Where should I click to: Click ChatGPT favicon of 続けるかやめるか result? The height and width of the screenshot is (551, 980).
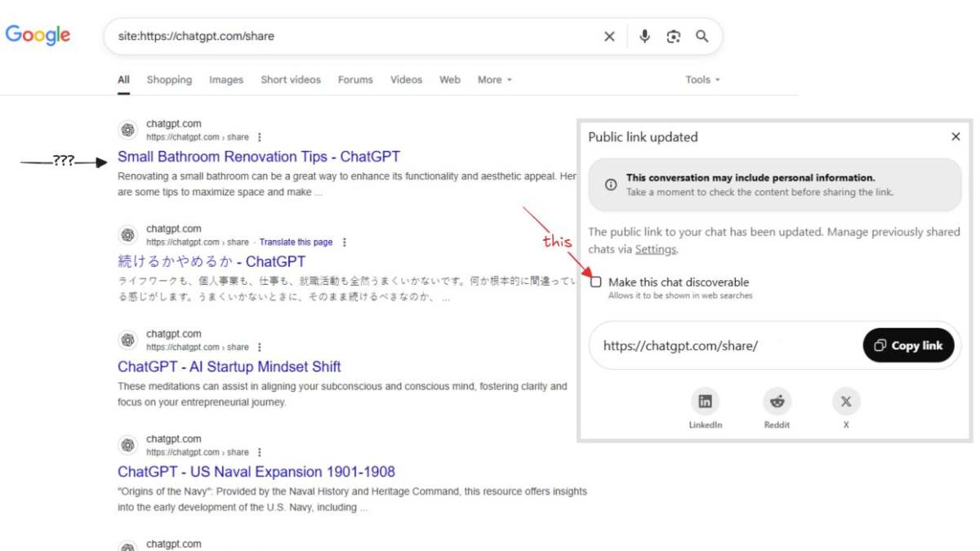tap(127, 235)
